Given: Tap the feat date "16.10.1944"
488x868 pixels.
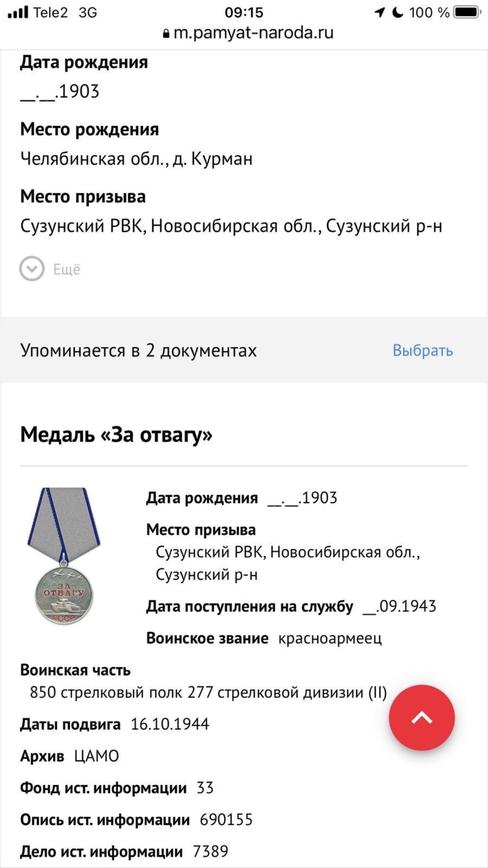Looking at the screenshot, I should coord(170,724).
